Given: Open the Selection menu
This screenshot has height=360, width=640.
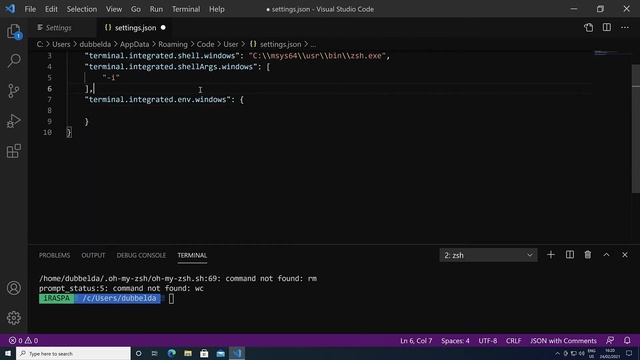Looking at the screenshot, I should (x=82, y=9).
